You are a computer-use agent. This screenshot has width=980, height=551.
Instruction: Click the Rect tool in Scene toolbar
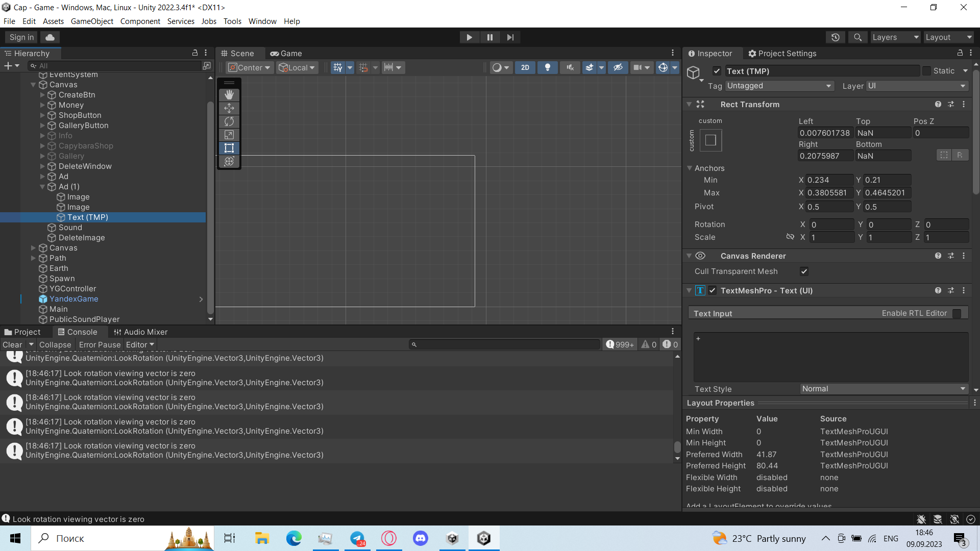pyautogui.click(x=229, y=148)
